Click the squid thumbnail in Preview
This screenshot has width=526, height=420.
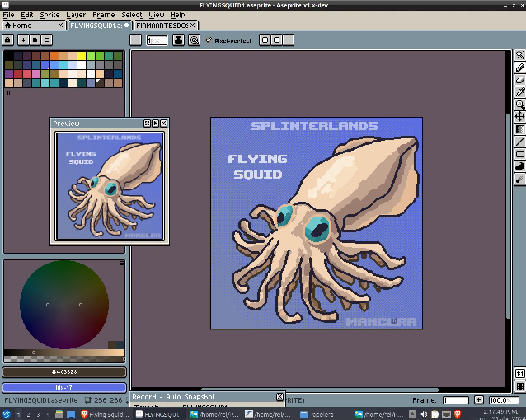point(110,186)
